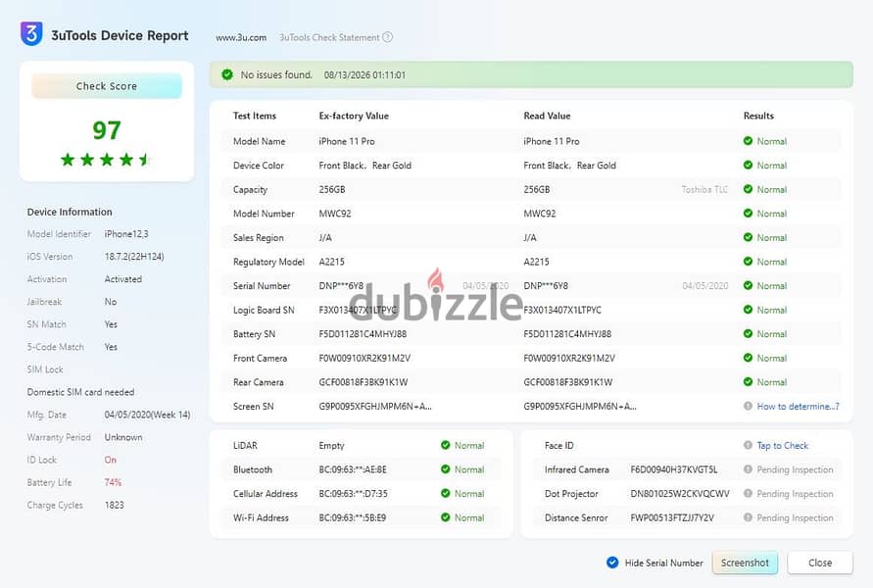The width and height of the screenshot is (873, 588).
Task: Click Normal check icon for Rear Camera
Action: [x=748, y=382]
